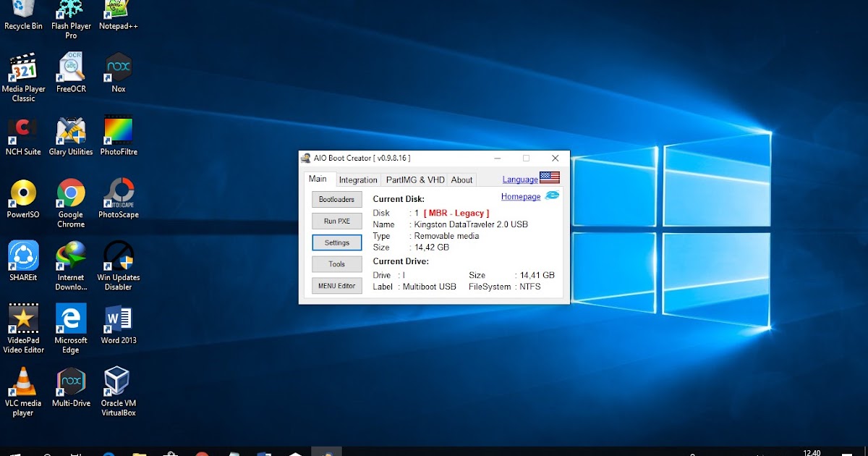Switch to the About tab
The image size is (868, 456).
(x=461, y=179)
